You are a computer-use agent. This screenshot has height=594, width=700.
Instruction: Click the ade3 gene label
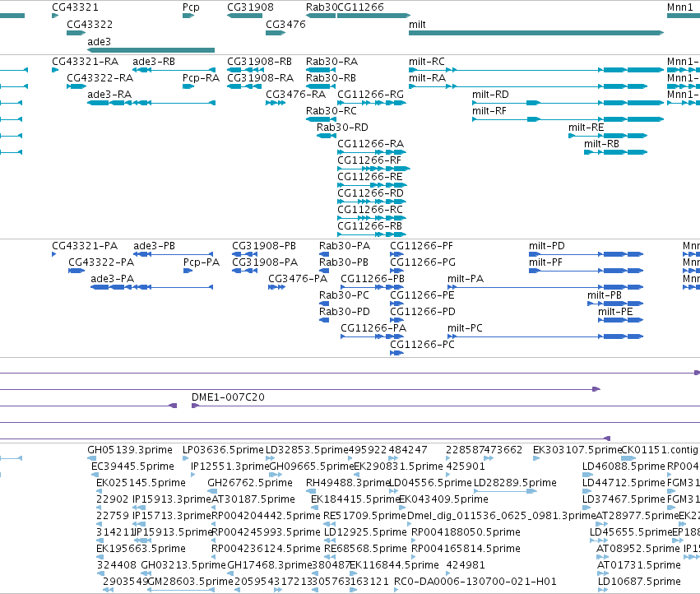click(x=99, y=41)
